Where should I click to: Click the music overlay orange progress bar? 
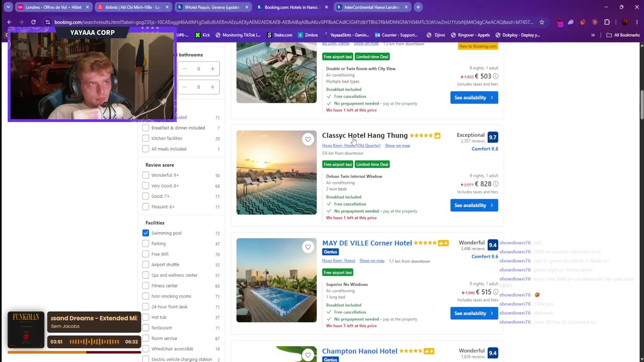(74, 352)
